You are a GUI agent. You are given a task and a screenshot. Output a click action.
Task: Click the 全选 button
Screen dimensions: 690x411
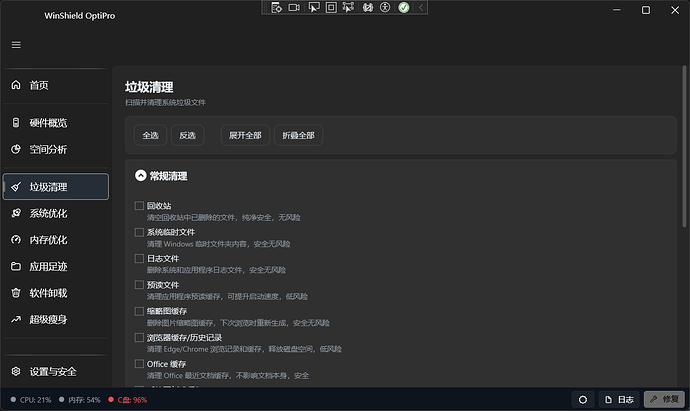tap(150, 136)
